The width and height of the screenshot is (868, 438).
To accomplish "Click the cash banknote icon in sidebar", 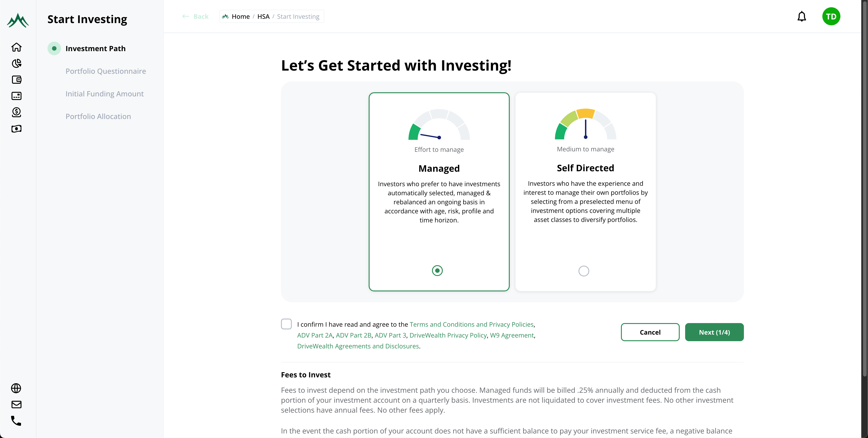I will [17, 129].
